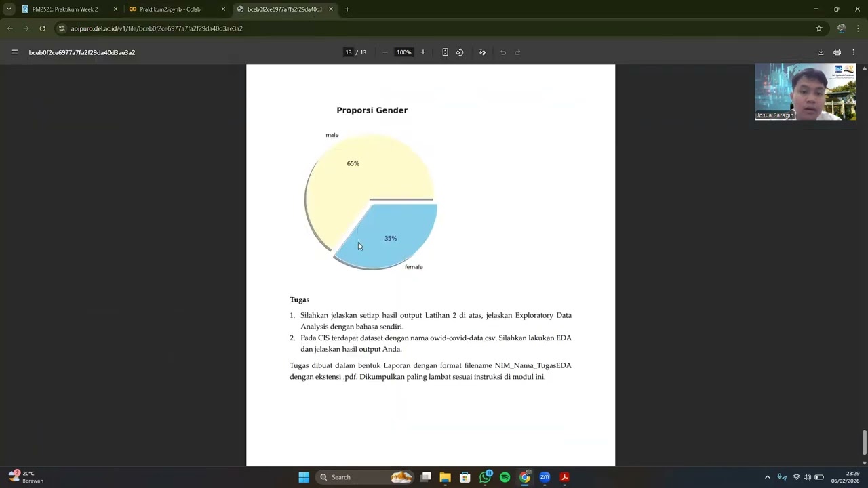Go forward to the next page
The width and height of the screenshot is (868, 488).
(26, 28)
